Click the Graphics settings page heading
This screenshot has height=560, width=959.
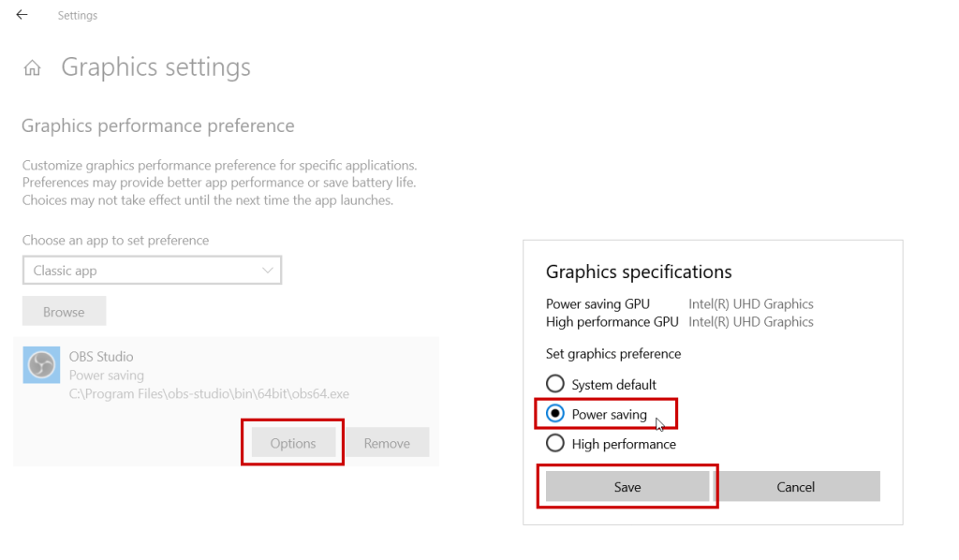point(155,67)
